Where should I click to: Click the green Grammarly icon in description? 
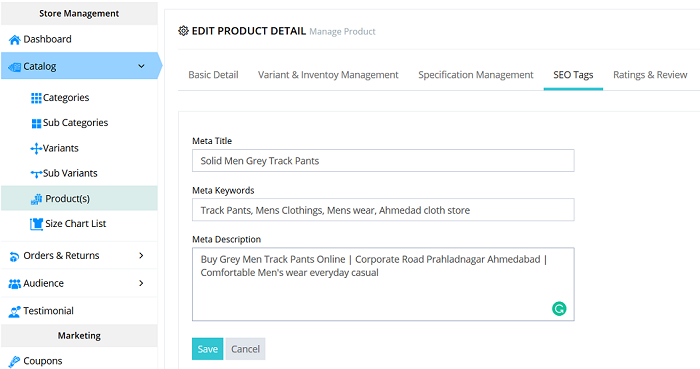coord(559,308)
